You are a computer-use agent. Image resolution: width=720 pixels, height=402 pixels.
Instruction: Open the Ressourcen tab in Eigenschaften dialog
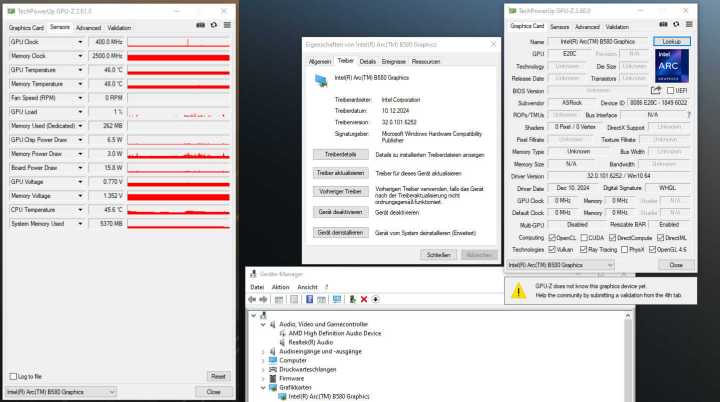pyautogui.click(x=426, y=62)
